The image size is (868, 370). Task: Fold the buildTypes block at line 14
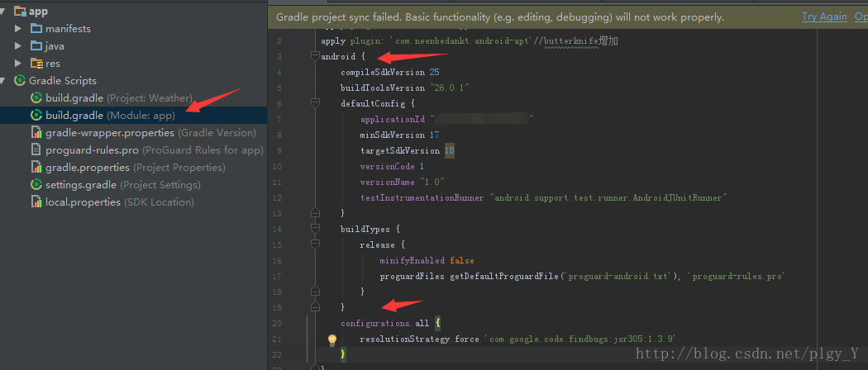tap(316, 229)
